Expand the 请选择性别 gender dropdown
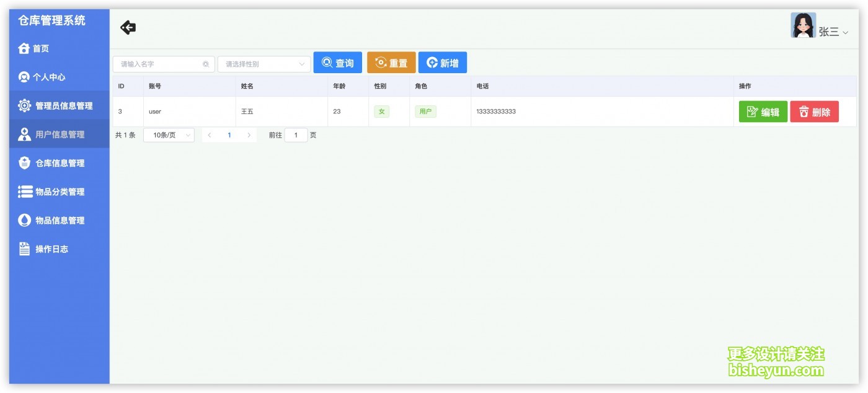 [x=264, y=64]
